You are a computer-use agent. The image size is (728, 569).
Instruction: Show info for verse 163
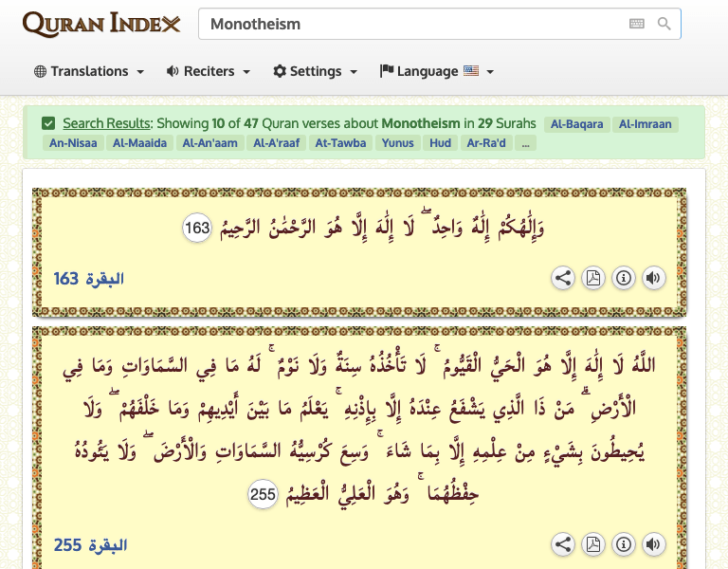pyautogui.click(x=623, y=278)
